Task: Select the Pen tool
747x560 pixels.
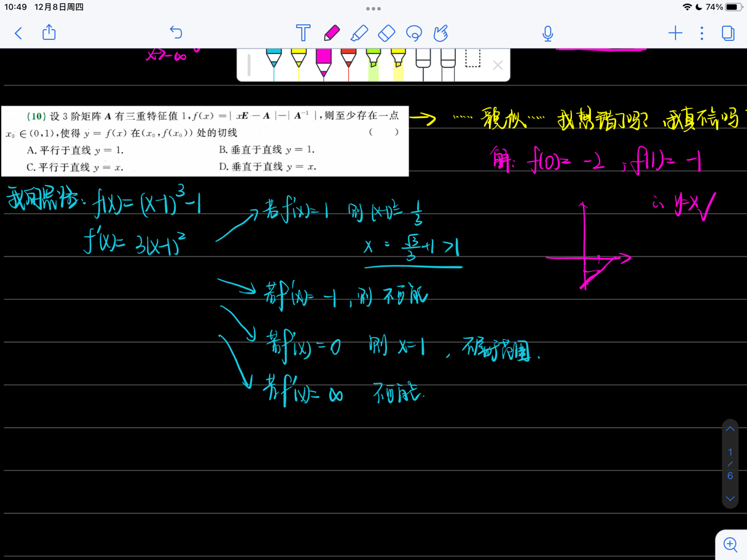Action: 332,33
